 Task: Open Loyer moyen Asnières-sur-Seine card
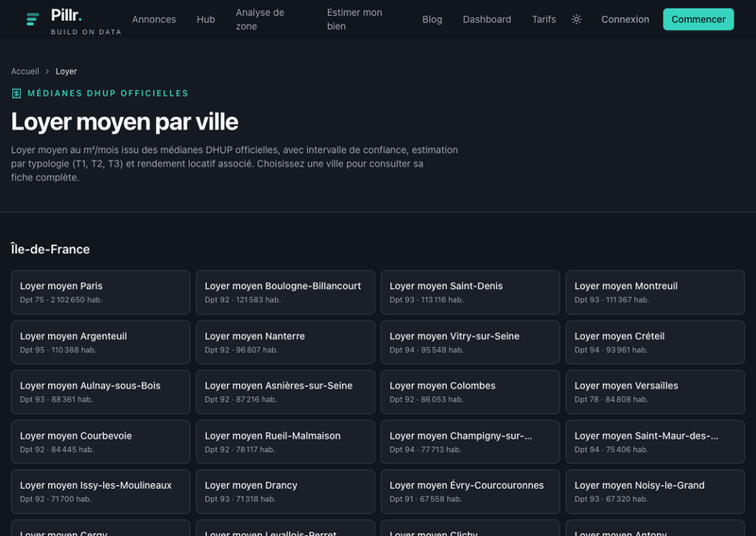click(285, 391)
